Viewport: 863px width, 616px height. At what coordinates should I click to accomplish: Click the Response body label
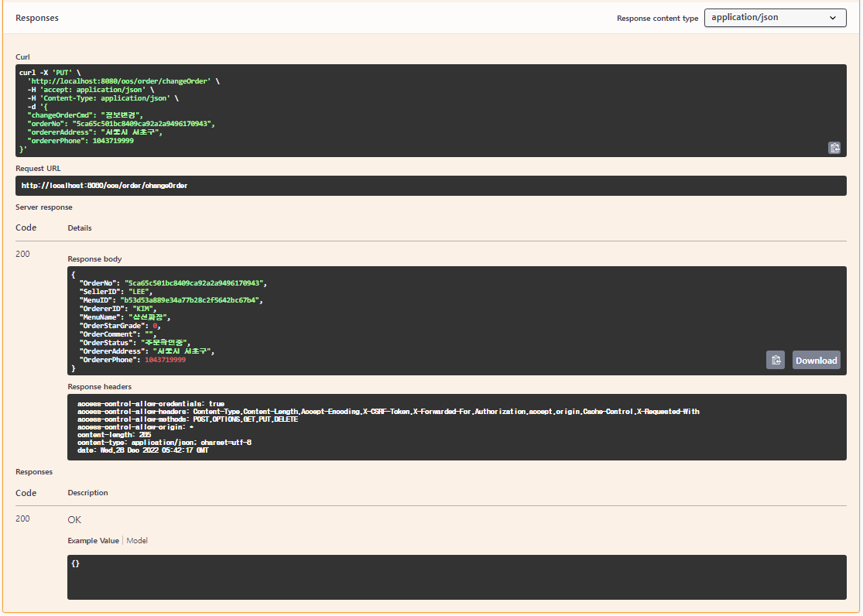pyautogui.click(x=94, y=258)
